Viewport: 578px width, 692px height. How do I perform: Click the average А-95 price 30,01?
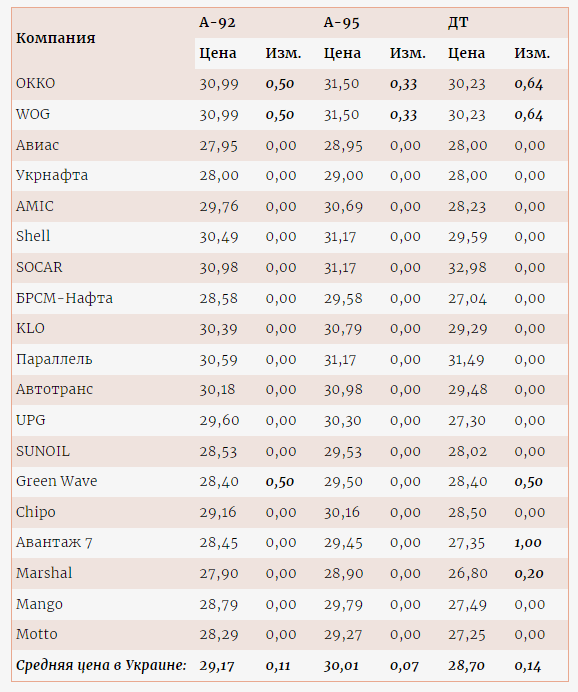pyautogui.click(x=342, y=666)
